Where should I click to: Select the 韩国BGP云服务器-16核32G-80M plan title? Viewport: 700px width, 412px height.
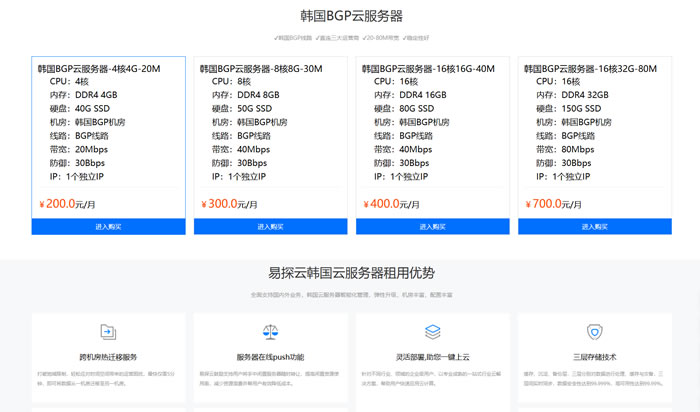(587, 69)
